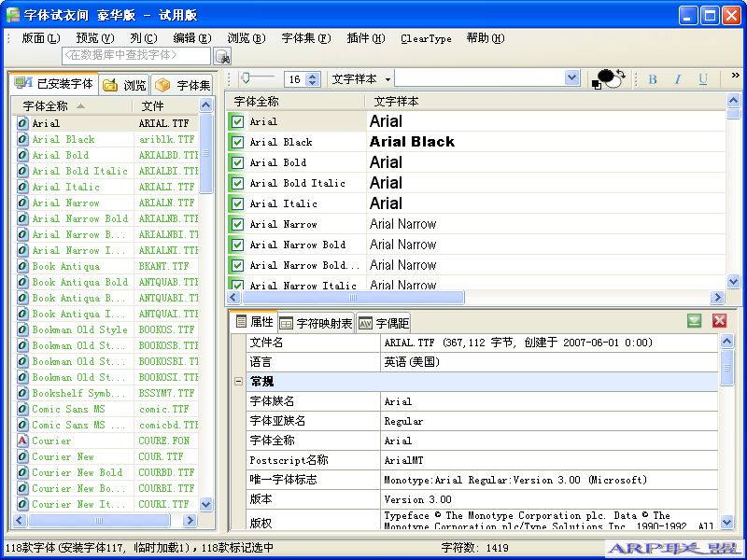This screenshot has height=560, width=747.
Task: Click the database font search field
Action: 135,57
